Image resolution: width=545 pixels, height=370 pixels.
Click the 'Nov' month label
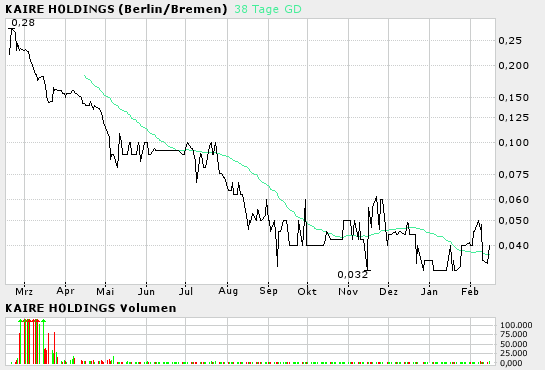click(x=348, y=291)
